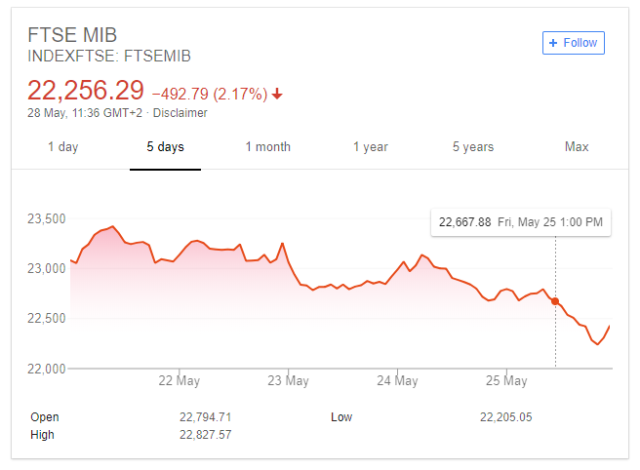Screen dimensions: 640x470
Task: Switch to the 1 year tab
Action: (x=370, y=147)
